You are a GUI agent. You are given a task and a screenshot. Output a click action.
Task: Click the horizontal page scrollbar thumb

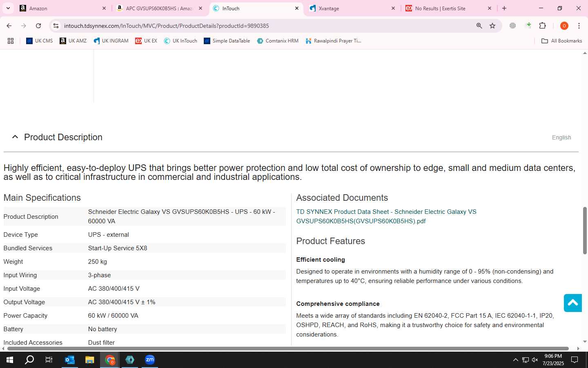[x=288, y=349]
